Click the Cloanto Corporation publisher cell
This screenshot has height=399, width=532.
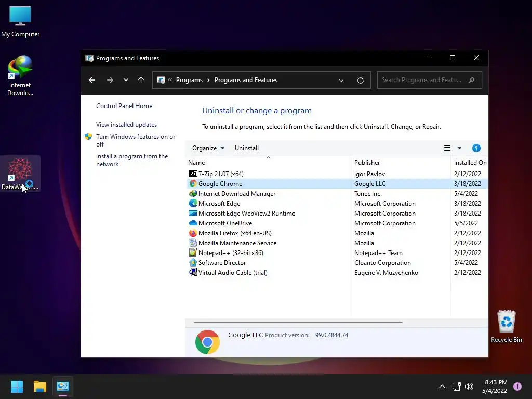(382, 262)
